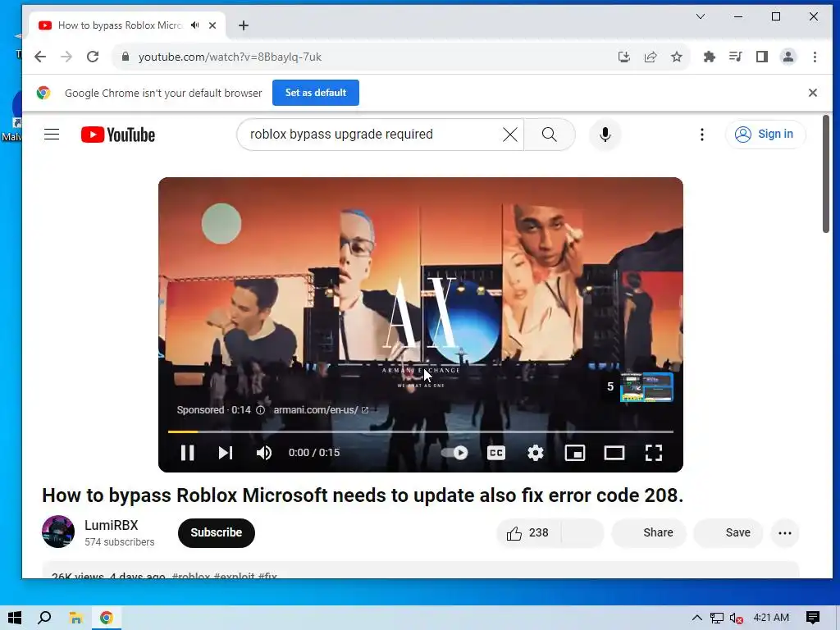Click the Share button
The image size is (840, 630).
(650, 532)
